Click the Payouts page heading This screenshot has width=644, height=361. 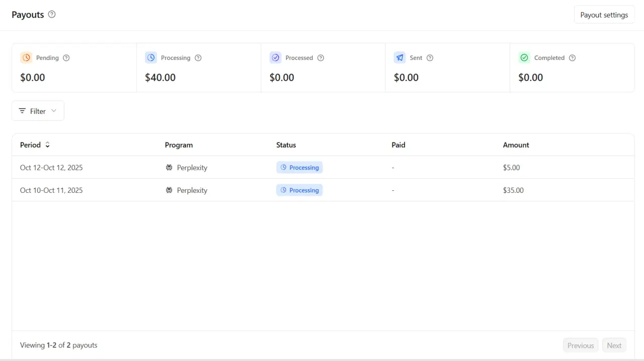[28, 15]
